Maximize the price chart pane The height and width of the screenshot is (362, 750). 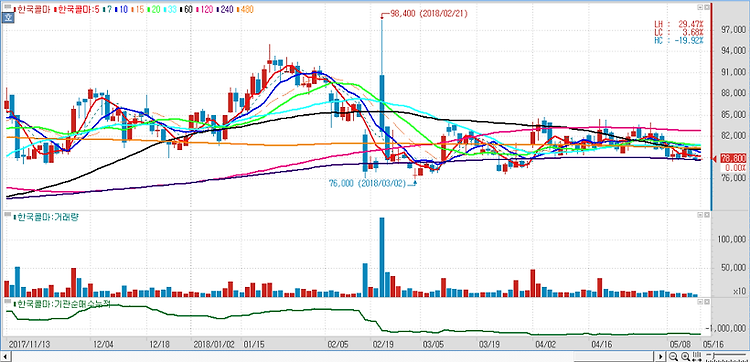pos(706,8)
